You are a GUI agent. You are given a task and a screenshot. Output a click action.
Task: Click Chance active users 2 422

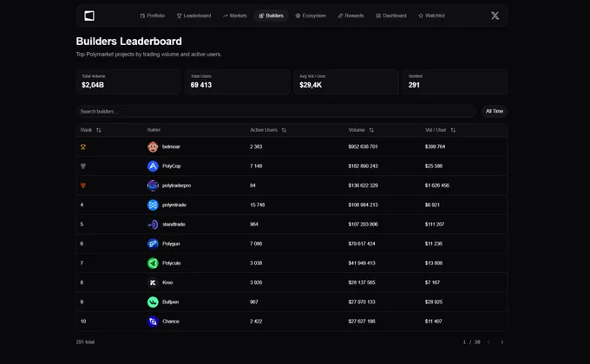tap(256, 322)
